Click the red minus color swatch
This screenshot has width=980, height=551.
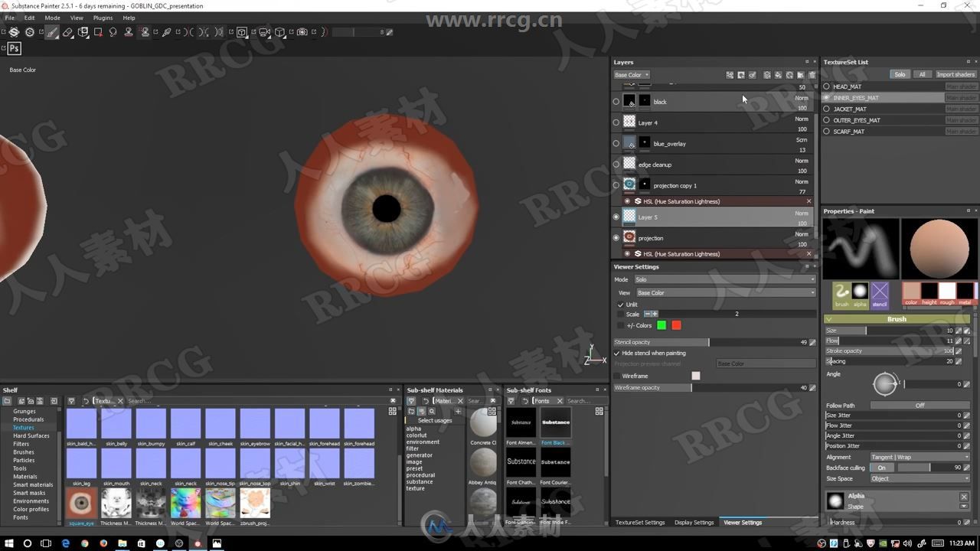point(676,325)
